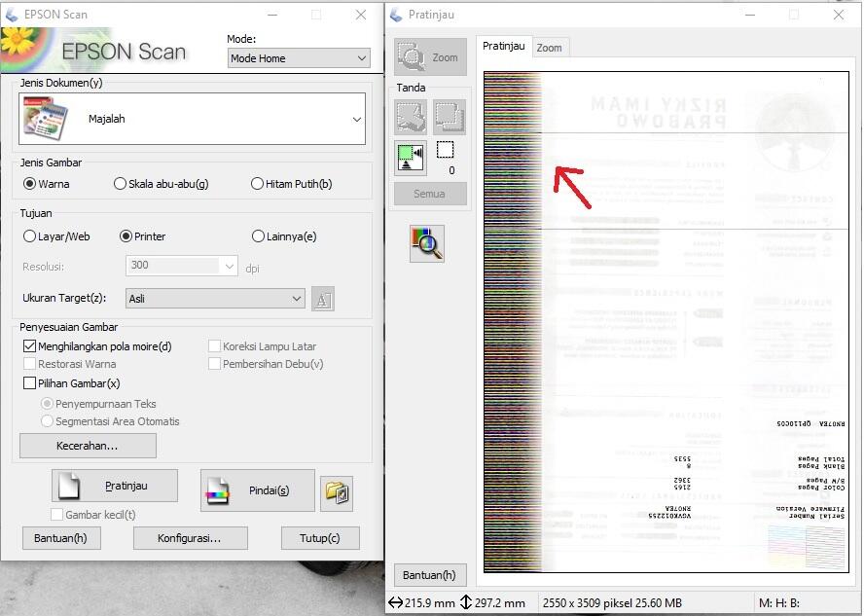The image size is (864, 616).
Task: Open the Resolusi 300 dpi dropdown
Action: pos(182,266)
